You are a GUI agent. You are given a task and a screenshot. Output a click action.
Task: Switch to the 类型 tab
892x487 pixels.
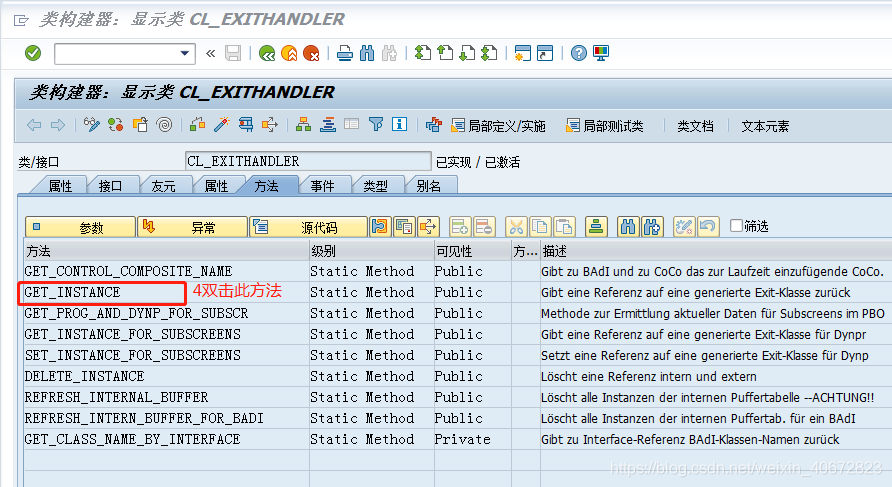pyautogui.click(x=375, y=186)
